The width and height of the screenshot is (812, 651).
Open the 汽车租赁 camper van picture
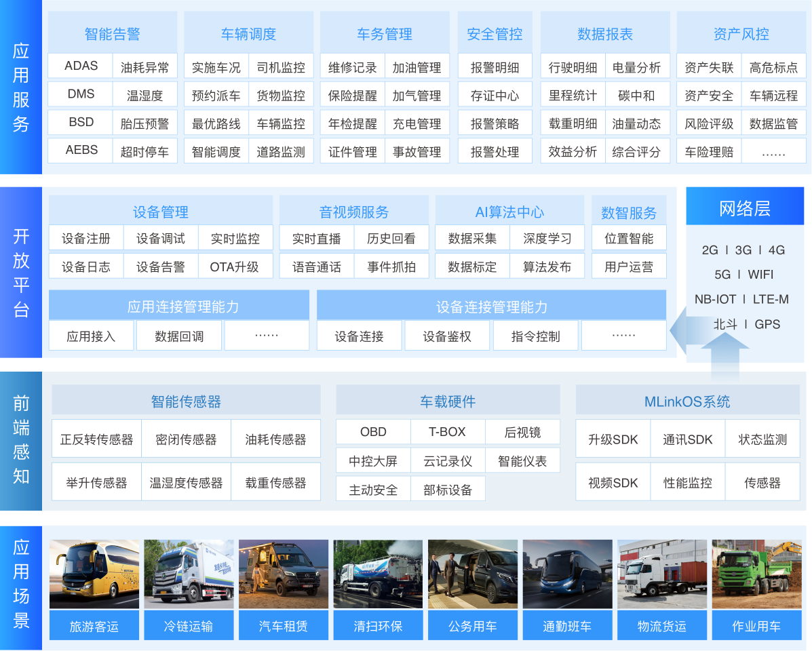(283, 574)
